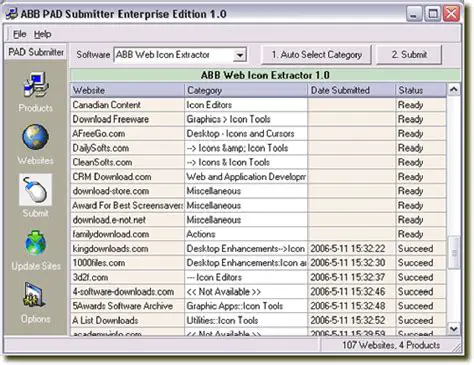Select the Award For Best Screensavers row
Viewport: 474px width, 365px height.
[x=258, y=205]
